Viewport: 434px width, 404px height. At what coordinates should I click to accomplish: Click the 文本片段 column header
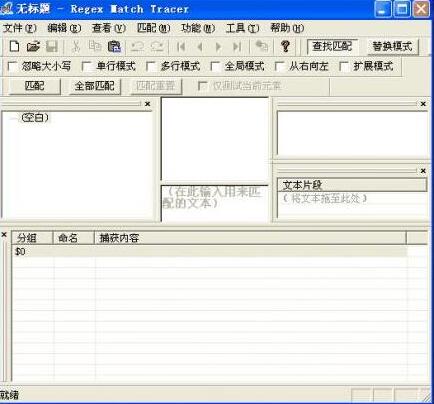coord(352,185)
